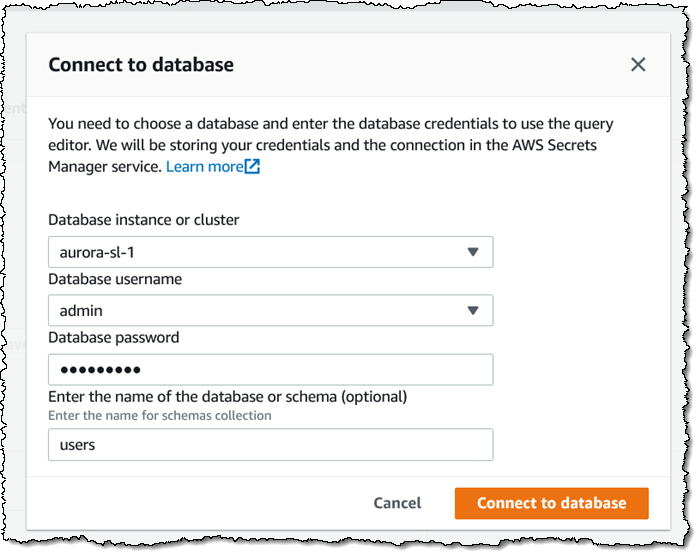Click the Connect to database dialog title
Viewport: 700px width, 556px height.
click(141, 65)
